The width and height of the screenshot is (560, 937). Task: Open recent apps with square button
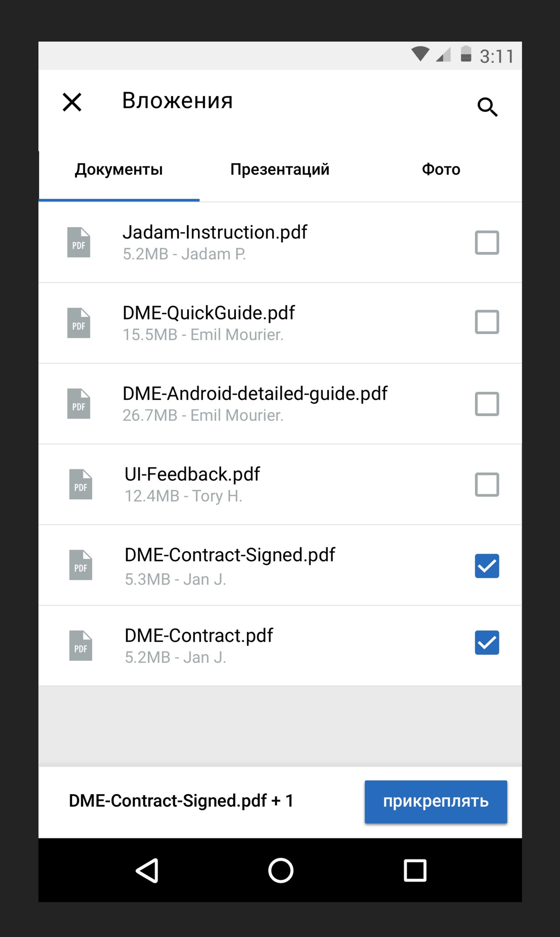click(415, 870)
